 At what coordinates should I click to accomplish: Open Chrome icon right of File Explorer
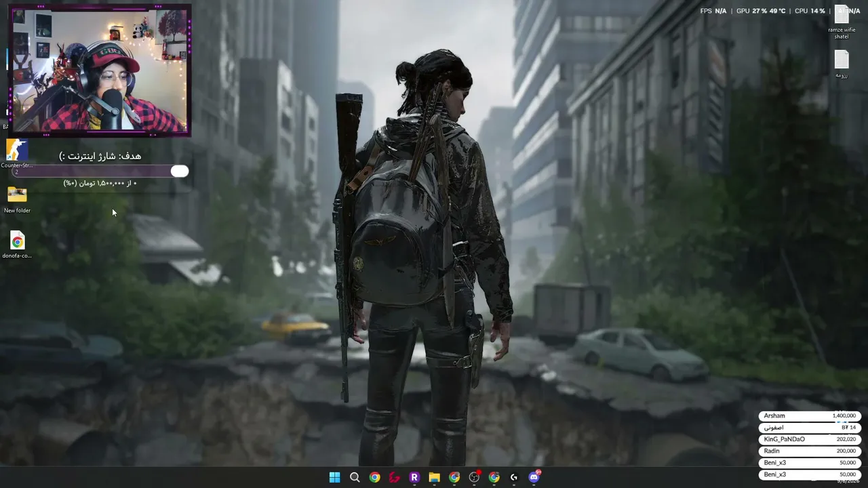coord(454,477)
